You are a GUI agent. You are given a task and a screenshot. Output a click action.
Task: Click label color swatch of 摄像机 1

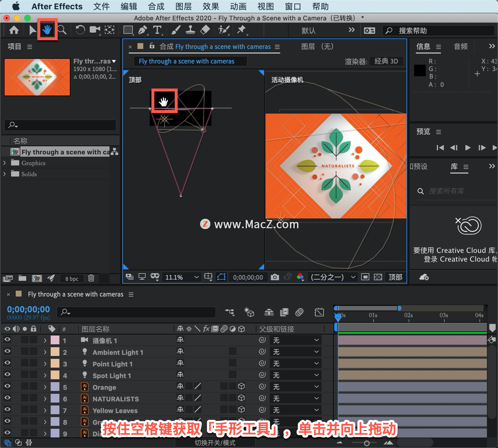55,340
